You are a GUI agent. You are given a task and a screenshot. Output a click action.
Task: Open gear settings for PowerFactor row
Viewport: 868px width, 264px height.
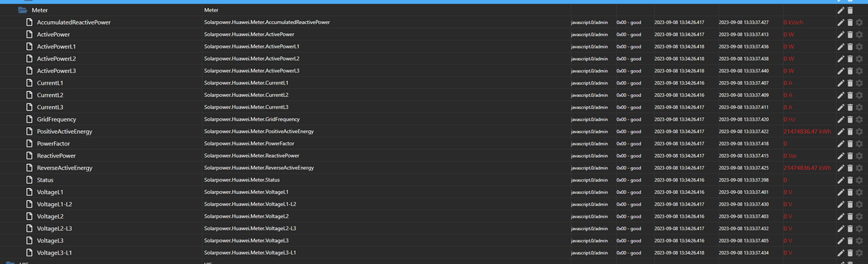[859, 144]
